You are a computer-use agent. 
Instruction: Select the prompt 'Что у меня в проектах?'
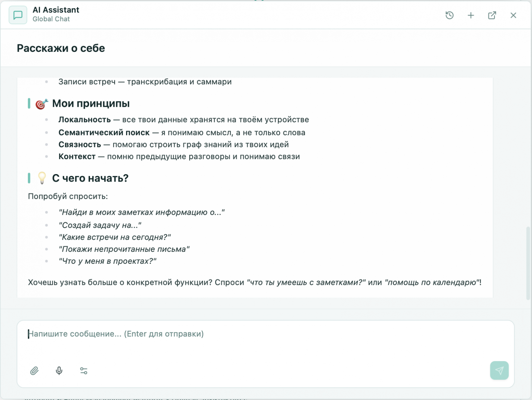(108, 261)
